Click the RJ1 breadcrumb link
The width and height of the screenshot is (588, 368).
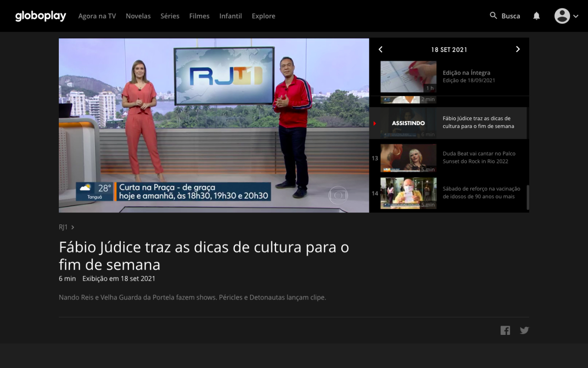pos(63,227)
